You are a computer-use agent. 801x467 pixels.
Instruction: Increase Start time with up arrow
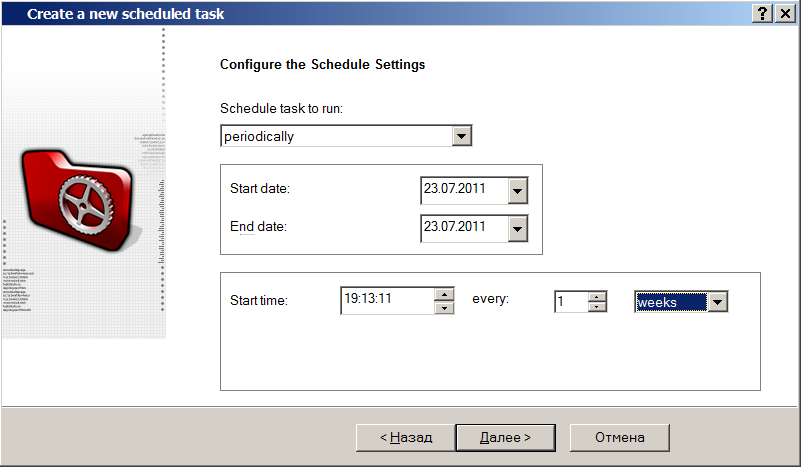(x=445, y=294)
